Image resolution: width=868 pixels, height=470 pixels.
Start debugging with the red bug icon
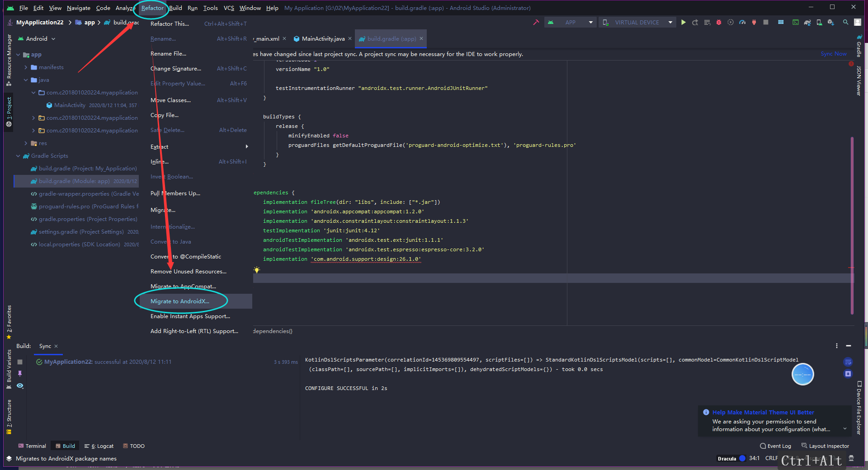click(x=719, y=22)
